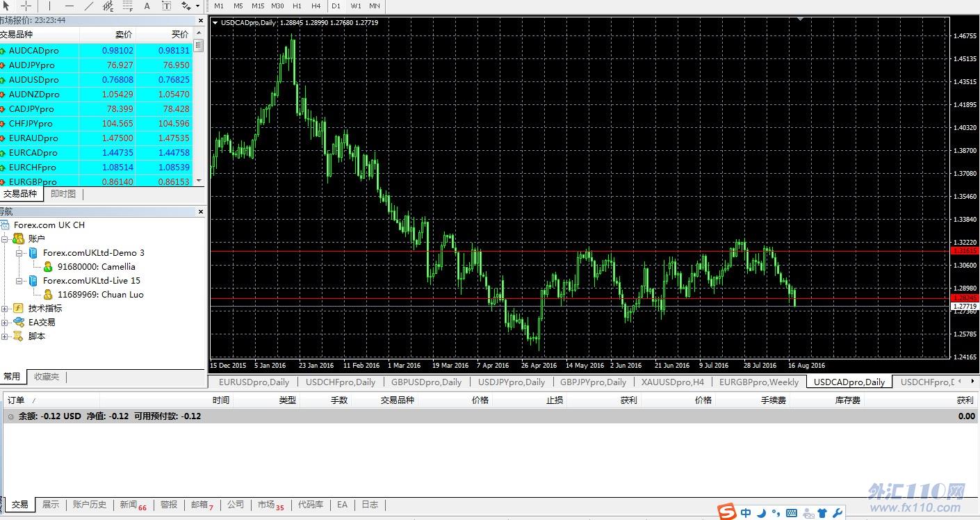Open the 收藏夹 tab in Navigator
Screen dimensions: 980x520
(47, 377)
